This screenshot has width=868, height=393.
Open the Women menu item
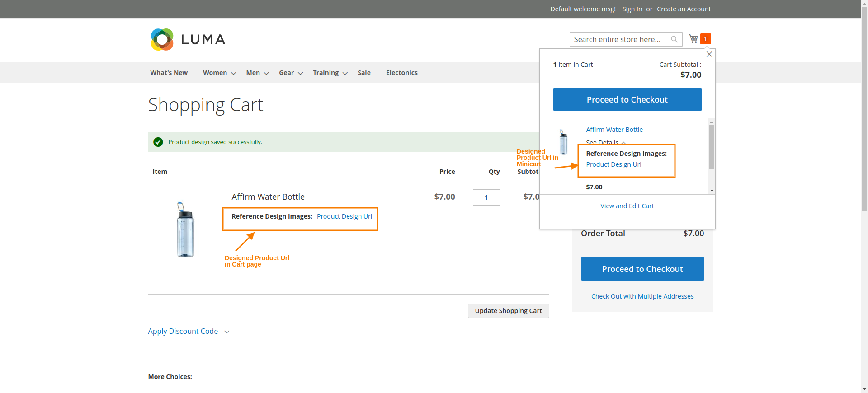coord(215,73)
